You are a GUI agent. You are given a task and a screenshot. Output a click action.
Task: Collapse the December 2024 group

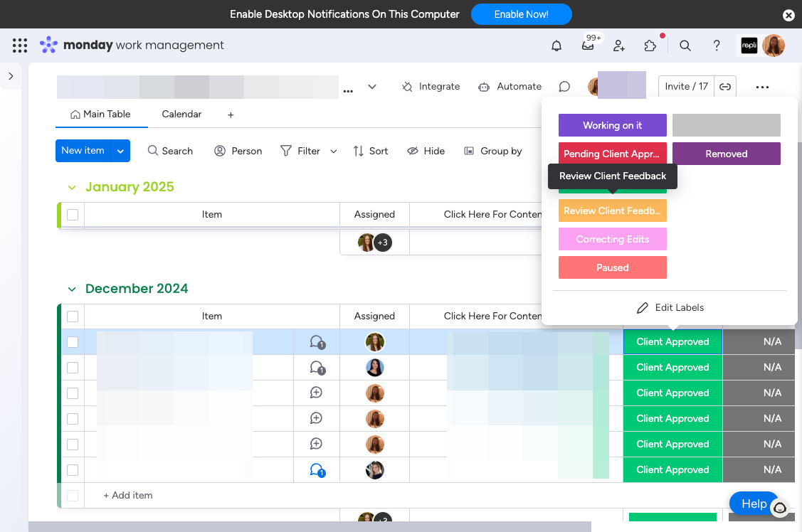[72, 289]
